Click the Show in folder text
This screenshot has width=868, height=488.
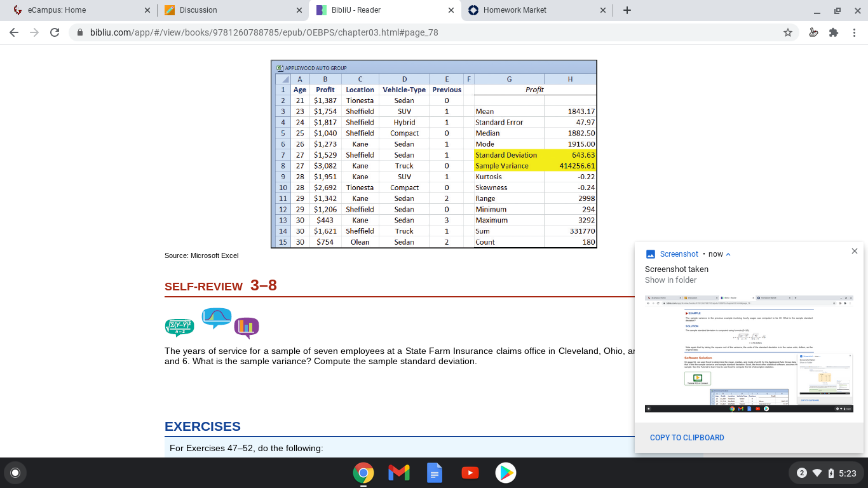click(x=670, y=280)
